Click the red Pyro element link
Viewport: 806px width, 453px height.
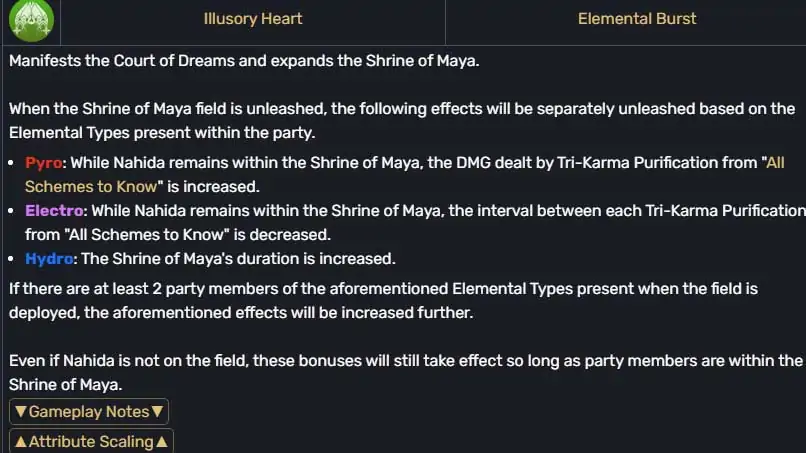pos(43,162)
